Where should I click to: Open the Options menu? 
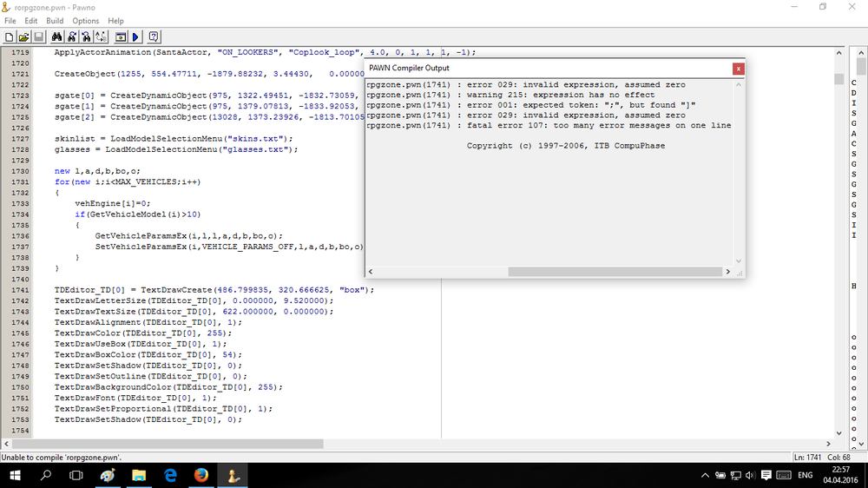click(86, 21)
